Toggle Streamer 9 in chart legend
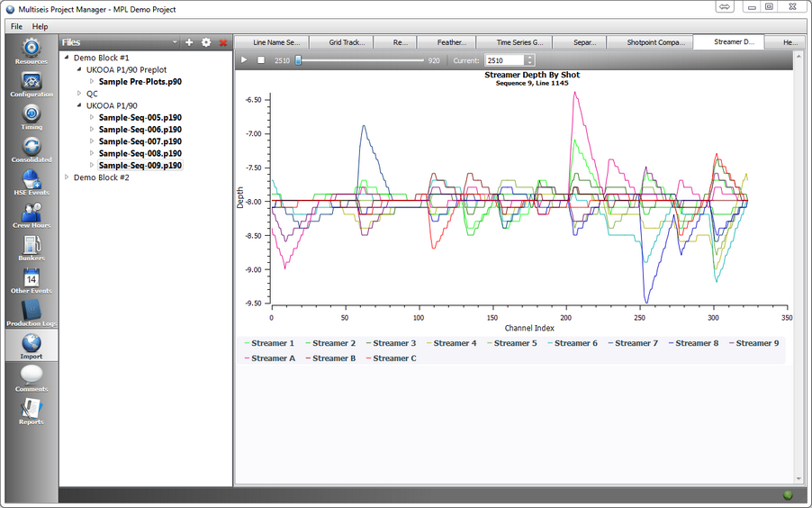 (x=754, y=343)
